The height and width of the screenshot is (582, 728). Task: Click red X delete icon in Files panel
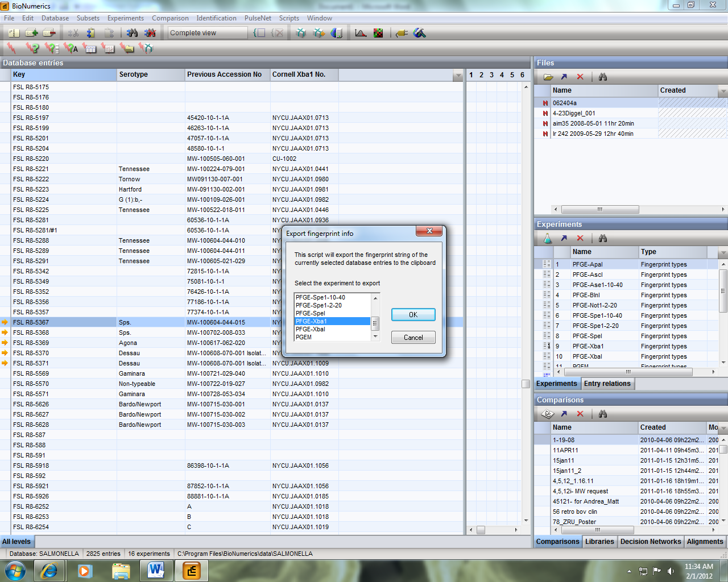[x=580, y=77]
